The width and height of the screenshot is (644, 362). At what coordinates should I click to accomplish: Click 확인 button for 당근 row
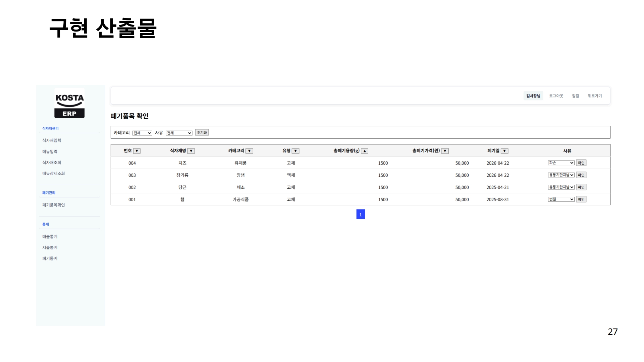pos(581,187)
